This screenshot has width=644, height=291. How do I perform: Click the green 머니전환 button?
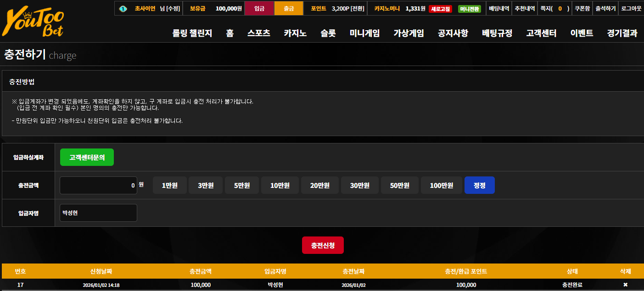coord(469,9)
